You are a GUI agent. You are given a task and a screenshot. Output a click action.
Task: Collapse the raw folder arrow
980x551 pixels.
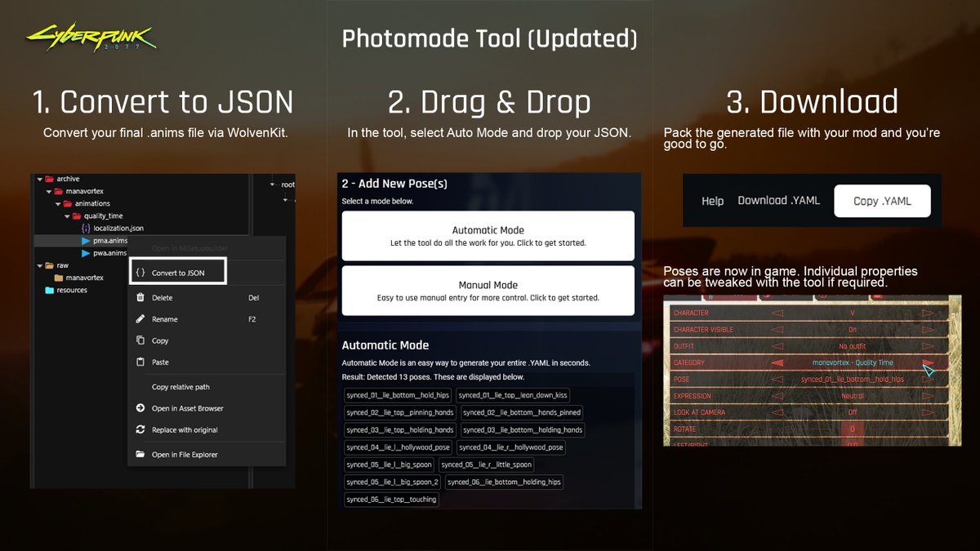coord(39,265)
